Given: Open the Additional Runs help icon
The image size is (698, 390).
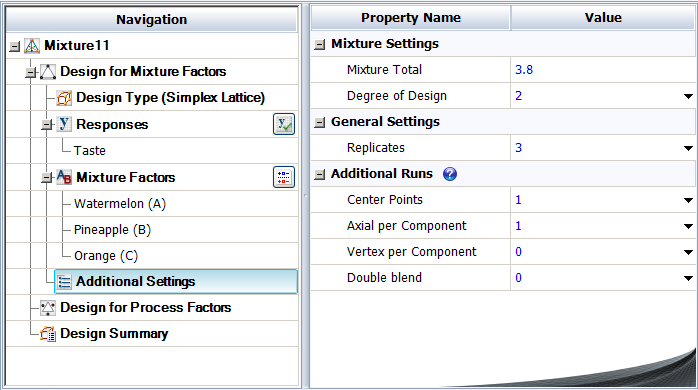Looking at the screenshot, I should [450, 174].
